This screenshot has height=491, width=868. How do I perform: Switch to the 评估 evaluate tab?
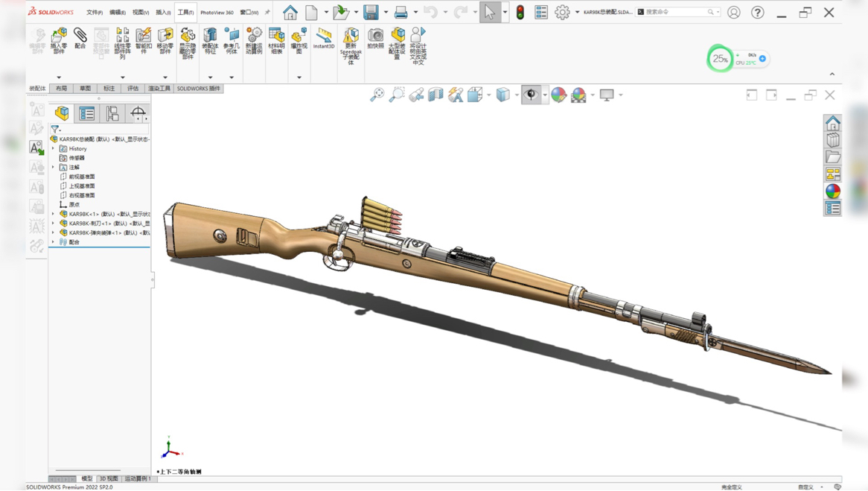[133, 88]
